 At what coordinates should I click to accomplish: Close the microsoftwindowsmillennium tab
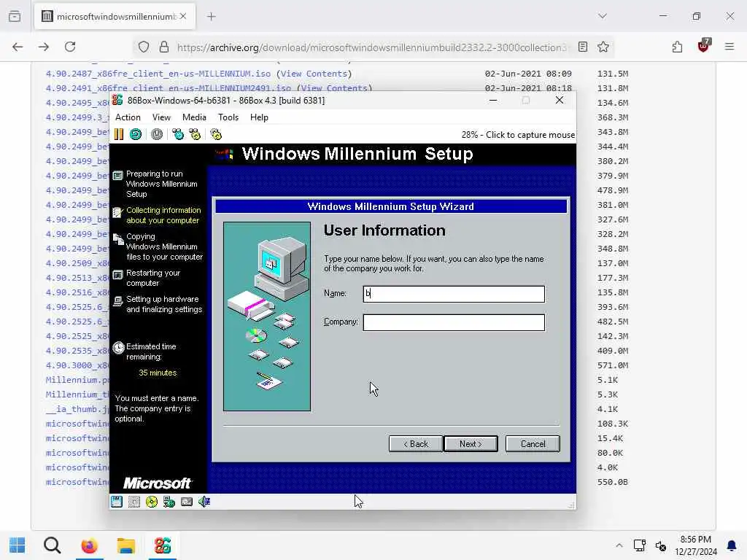[x=183, y=16]
